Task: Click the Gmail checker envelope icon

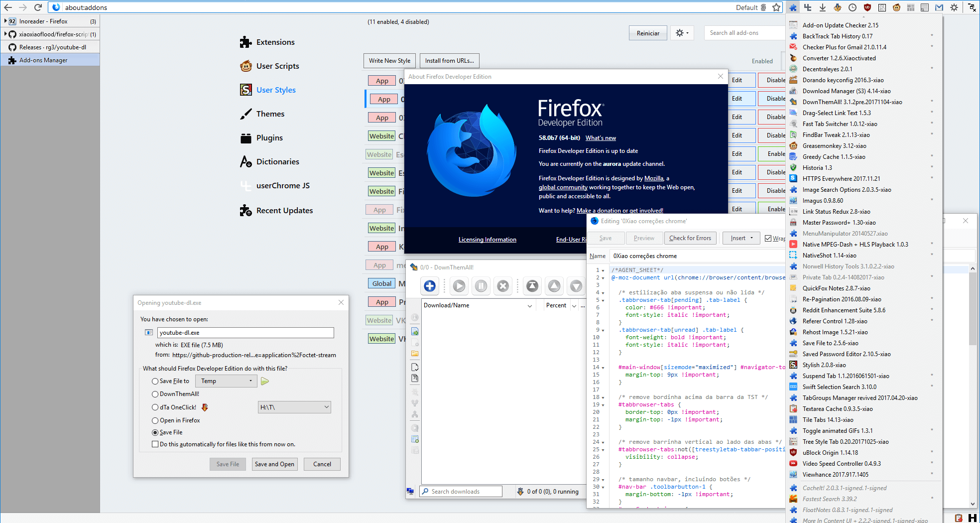Action: pyautogui.click(x=939, y=7)
